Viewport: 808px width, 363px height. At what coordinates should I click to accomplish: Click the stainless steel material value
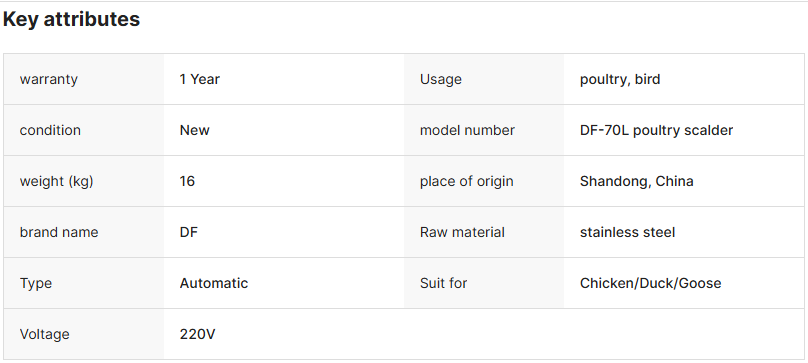pos(627,232)
